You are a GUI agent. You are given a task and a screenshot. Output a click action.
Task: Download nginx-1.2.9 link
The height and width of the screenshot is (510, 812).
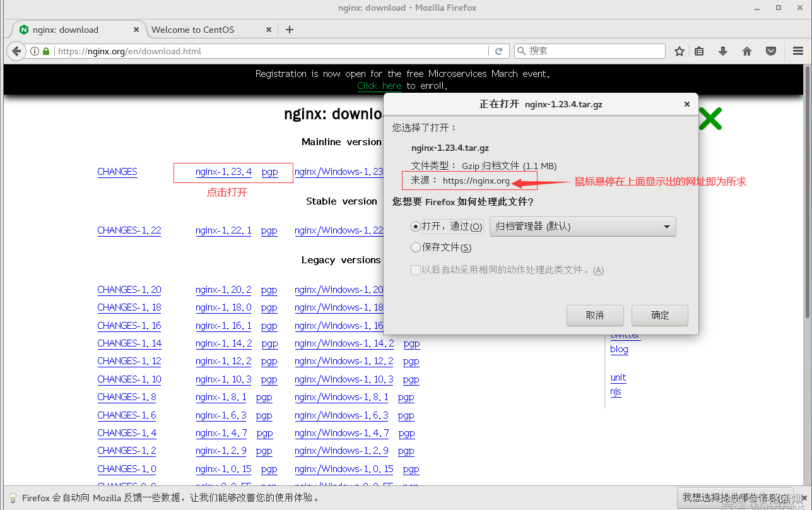click(x=221, y=451)
